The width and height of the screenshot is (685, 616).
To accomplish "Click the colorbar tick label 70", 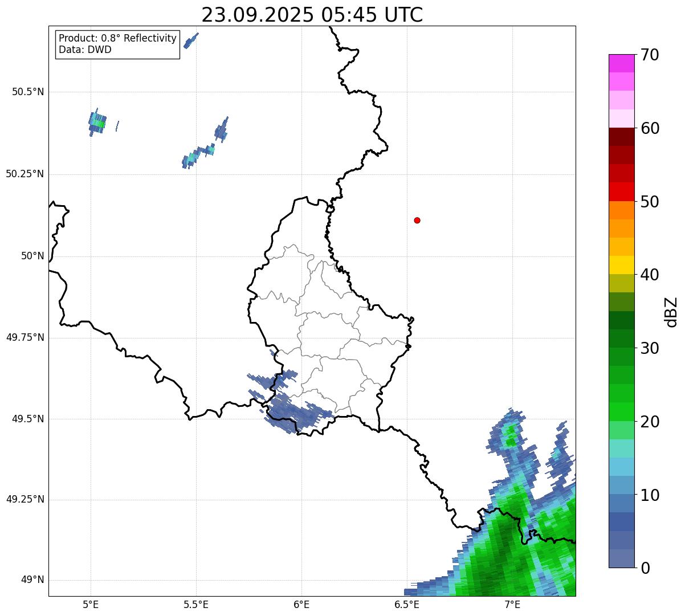I will (x=650, y=55).
